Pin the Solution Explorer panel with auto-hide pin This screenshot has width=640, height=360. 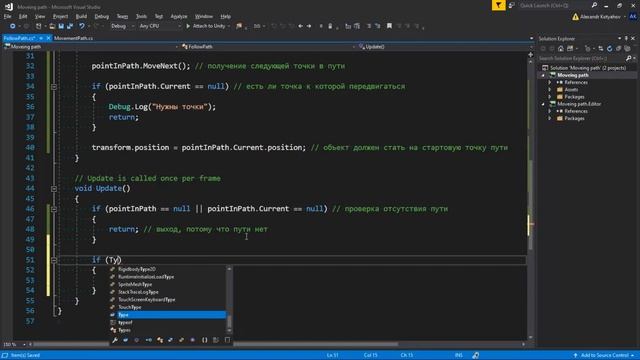pos(626,38)
